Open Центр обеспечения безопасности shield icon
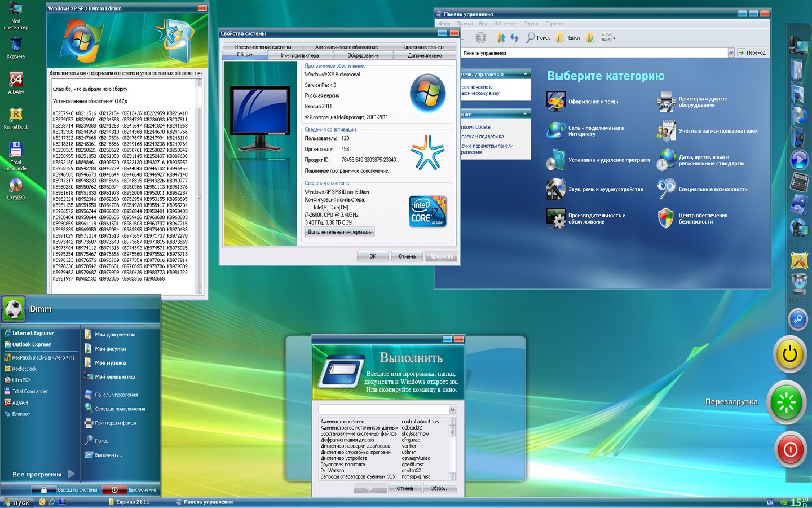Screen dimensions: 812x508 tap(666, 218)
